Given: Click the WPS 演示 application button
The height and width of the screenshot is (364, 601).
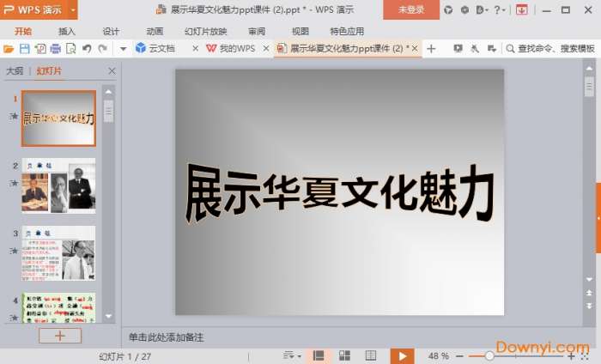Looking at the screenshot, I should coord(33,9).
